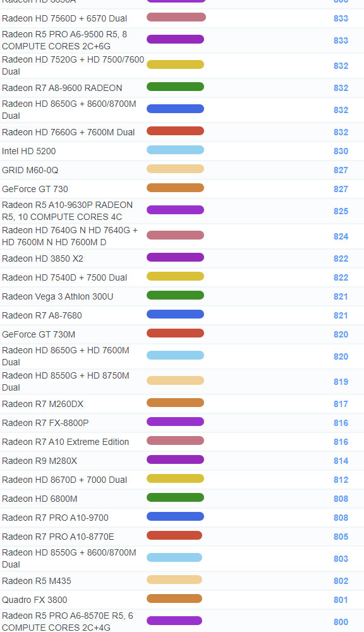Screen dimensions: 364x632
Task: Open the Radeon R7 M260DX link
Action: point(43,404)
